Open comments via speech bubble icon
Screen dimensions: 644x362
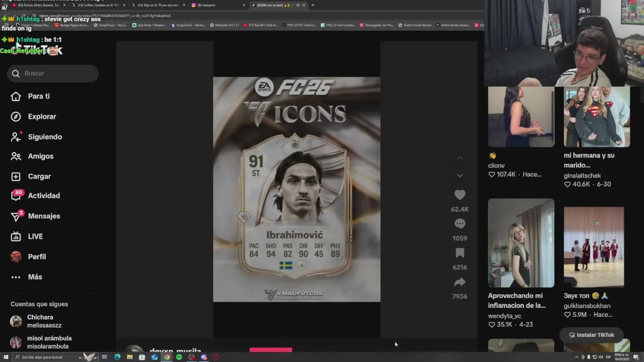(460, 224)
